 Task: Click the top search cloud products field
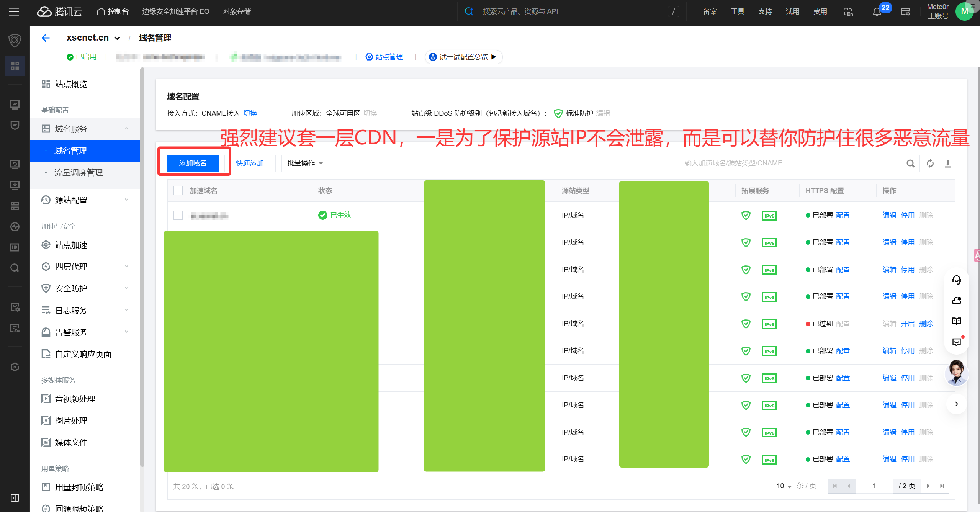point(572,11)
